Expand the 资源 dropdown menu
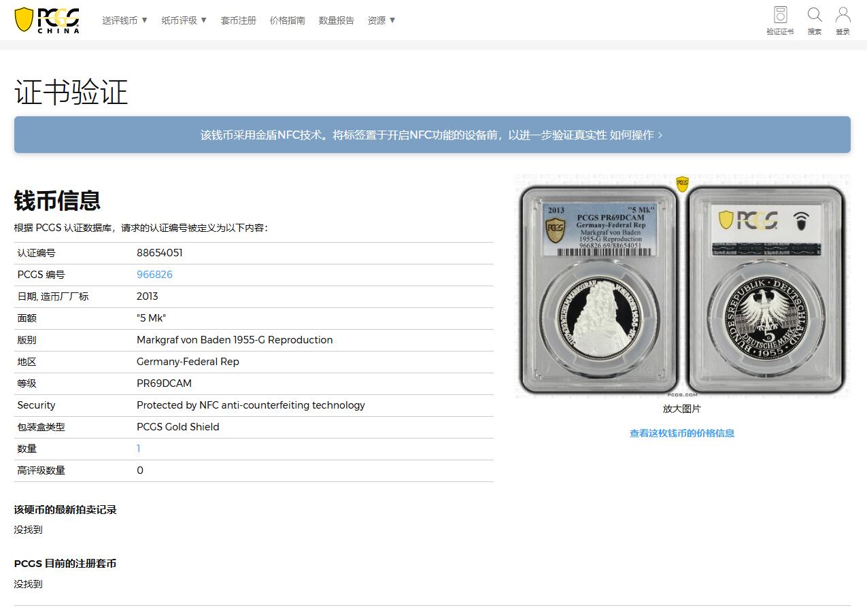Viewport: 867px width, 616px height. (x=381, y=20)
